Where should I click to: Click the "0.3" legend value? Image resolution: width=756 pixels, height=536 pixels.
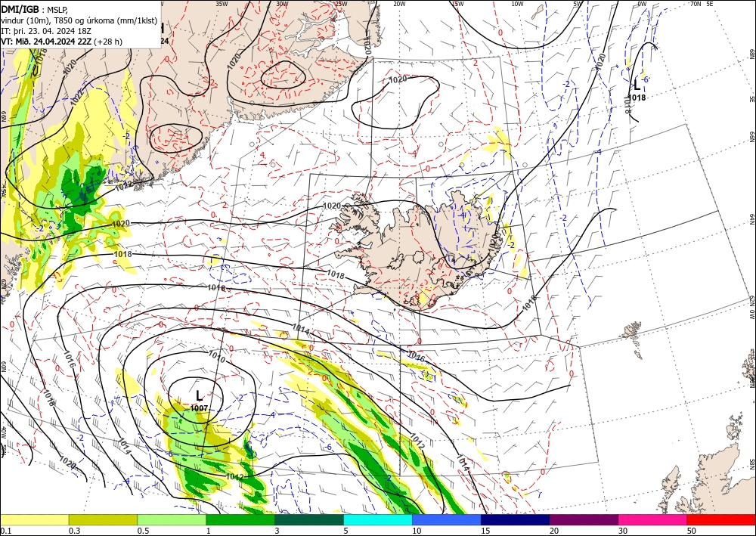[74, 531]
